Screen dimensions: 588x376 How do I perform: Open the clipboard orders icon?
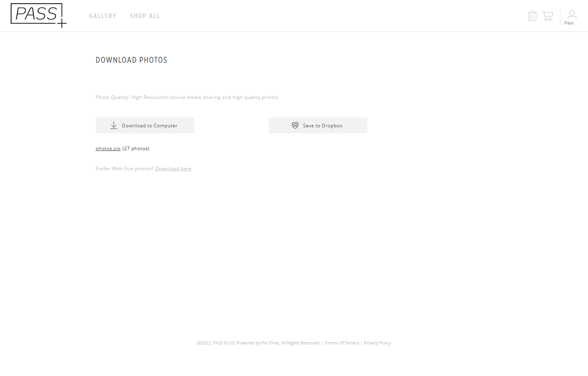(532, 16)
